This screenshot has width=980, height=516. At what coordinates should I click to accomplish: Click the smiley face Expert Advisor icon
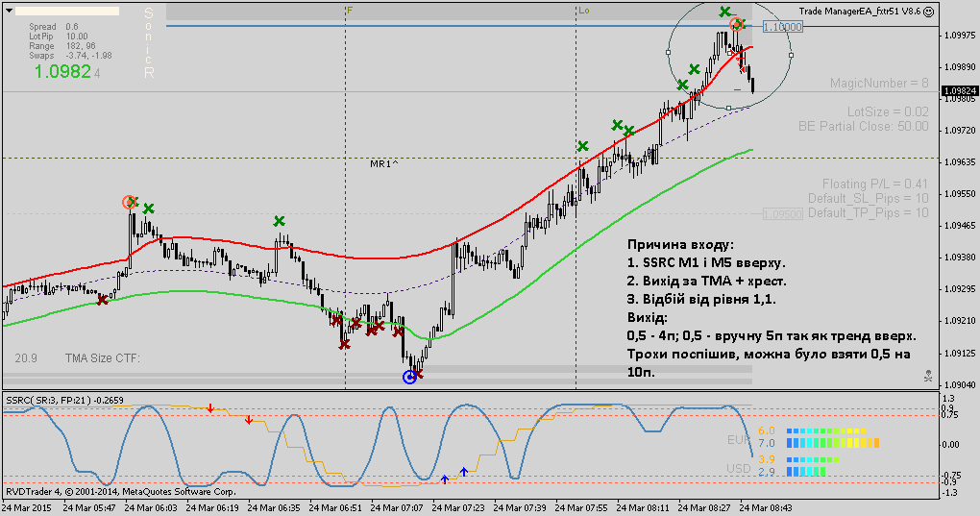point(929,12)
